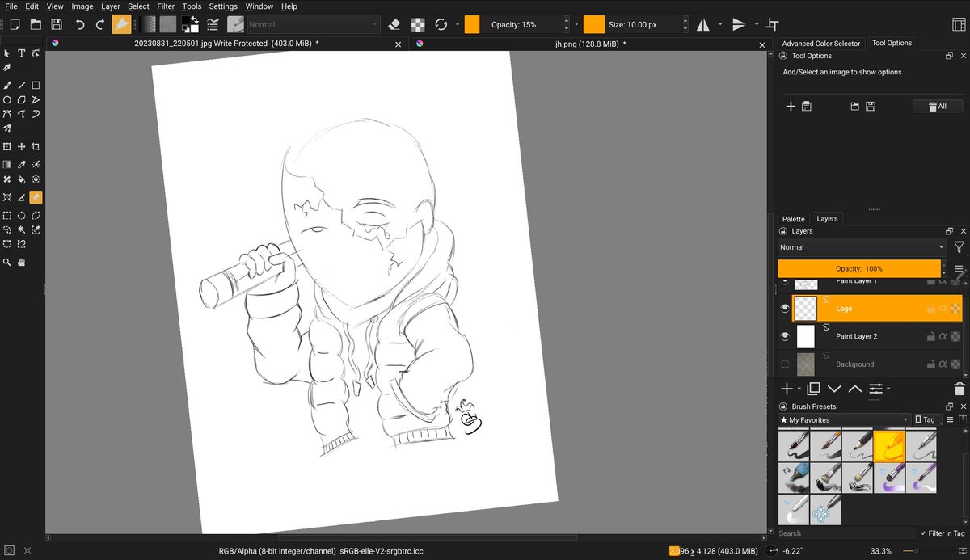The image size is (970, 560).
Task: Open the File menu
Action: tap(11, 6)
